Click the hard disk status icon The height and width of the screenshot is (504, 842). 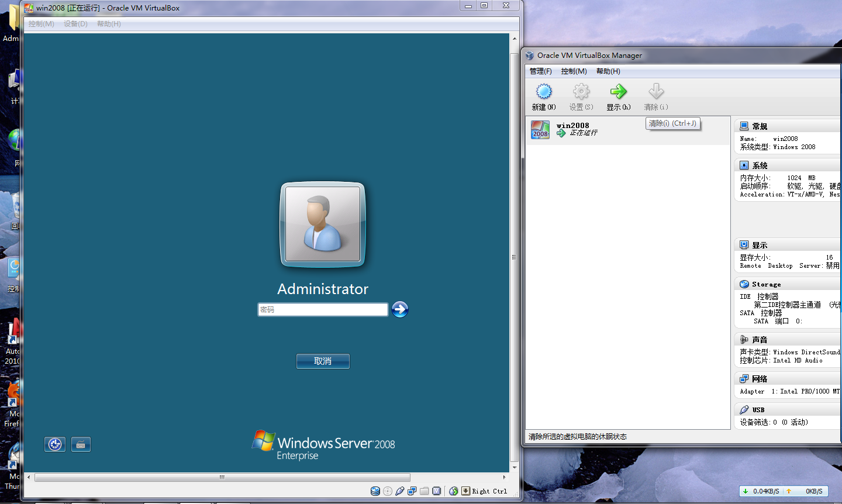375,491
